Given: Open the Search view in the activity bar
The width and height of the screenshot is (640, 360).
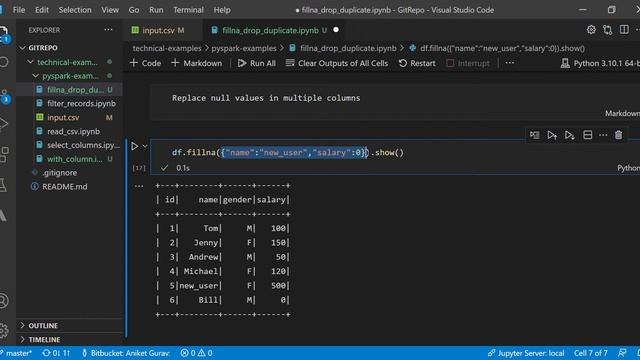Looking at the screenshot, I should pos(3,62).
